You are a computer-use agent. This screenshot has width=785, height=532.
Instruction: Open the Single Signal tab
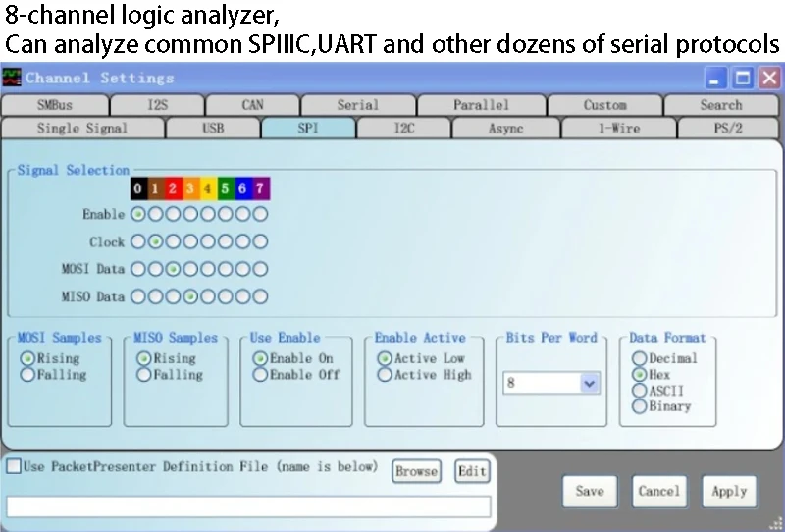[82, 129]
